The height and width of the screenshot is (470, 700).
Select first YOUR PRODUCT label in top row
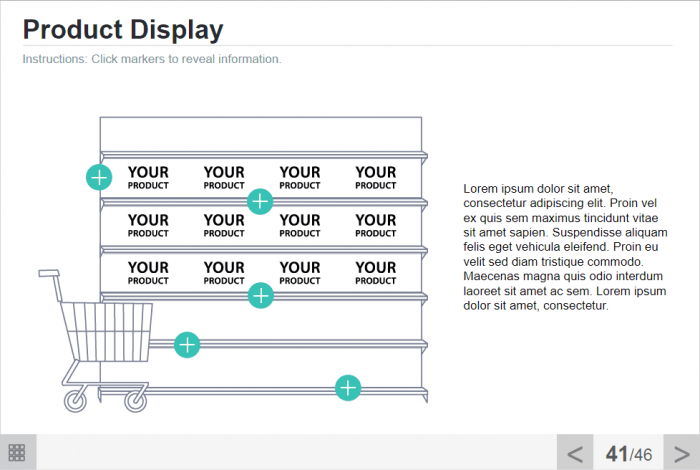148,178
